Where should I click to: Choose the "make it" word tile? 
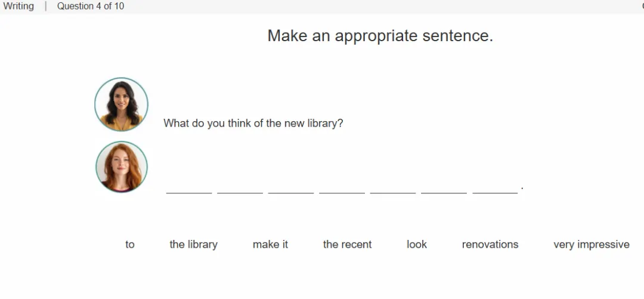(x=270, y=244)
